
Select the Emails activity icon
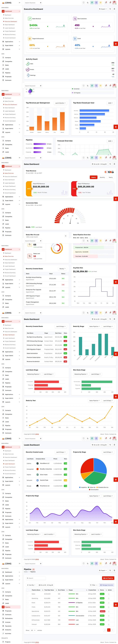click(x=28, y=70)
